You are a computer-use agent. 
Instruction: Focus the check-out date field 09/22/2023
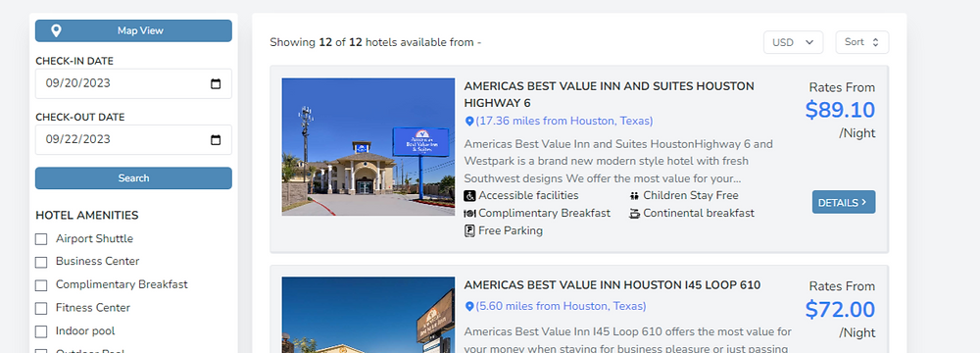pos(133,139)
